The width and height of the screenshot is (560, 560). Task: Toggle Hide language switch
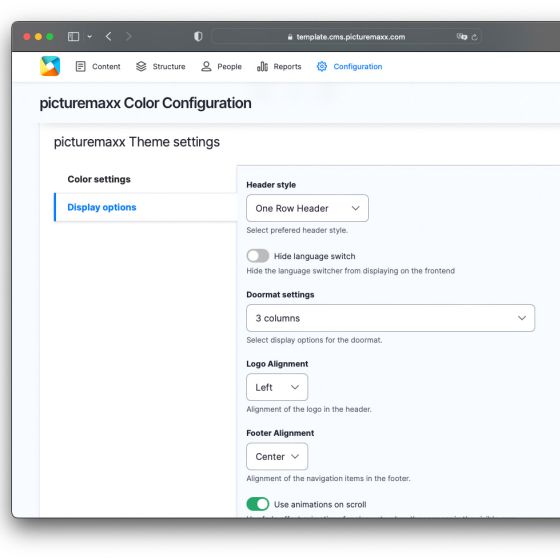[258, 256]
